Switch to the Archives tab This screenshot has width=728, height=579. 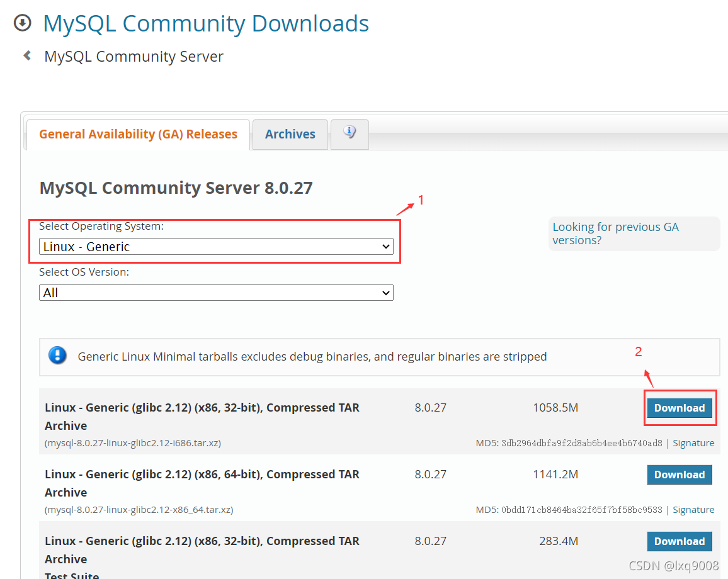290,134
